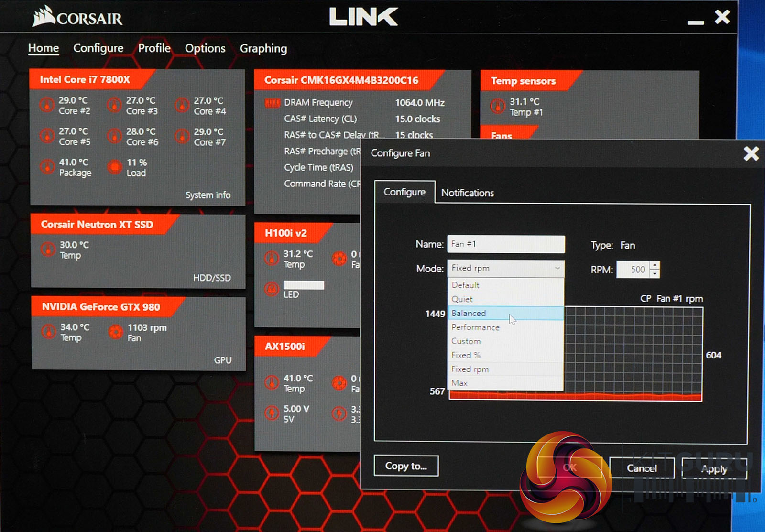The height and width of the screenshot is (532, 765).
Task: Choose Fixed rpm in the Mode list
Action: (506, 369)
